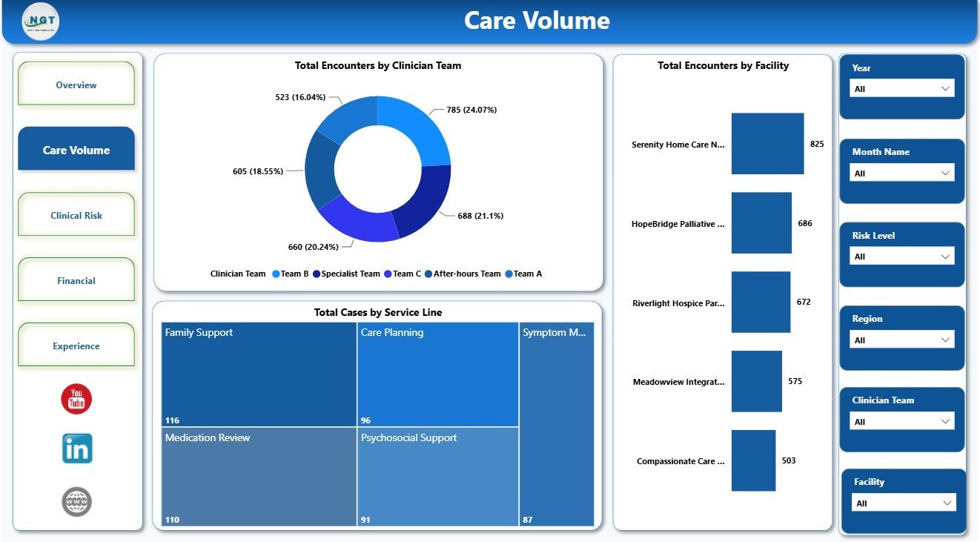Click the 660 (20.24%) data label
Image resolution: width=980 pixels, height=542 pixels.
(313, 247)
